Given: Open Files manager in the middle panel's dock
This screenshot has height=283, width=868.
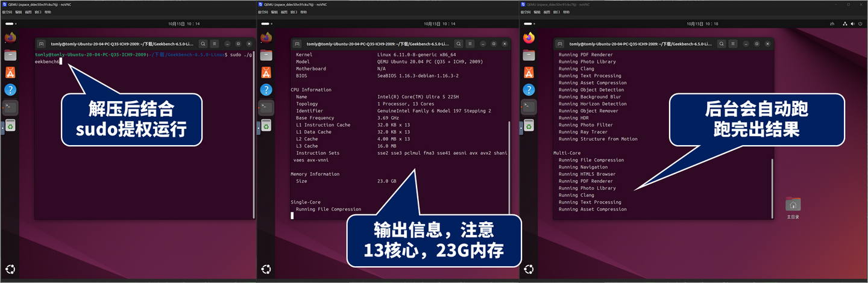Looking at the screenshot, I should (x=266, y=55).
